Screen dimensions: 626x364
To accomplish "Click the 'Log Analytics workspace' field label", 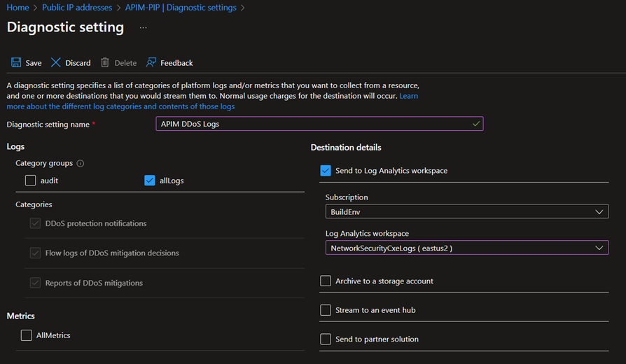I will [367, 234].
